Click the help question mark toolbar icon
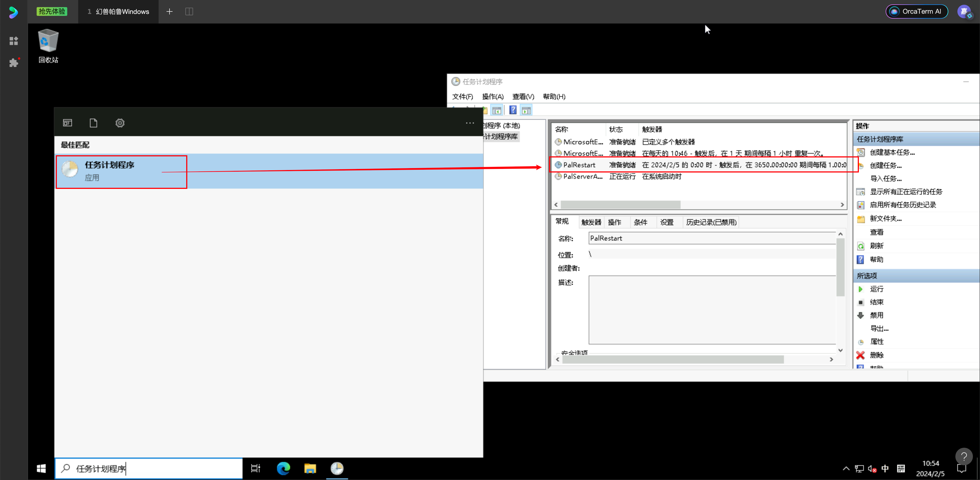Screen dimensions: 980x480 click(513, 110)
